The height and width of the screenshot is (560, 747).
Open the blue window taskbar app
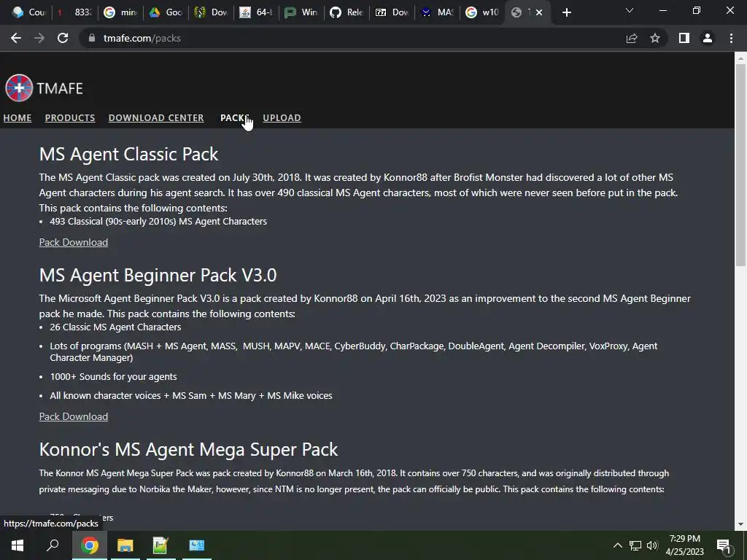pyautogui.click(x=197, y=545)
